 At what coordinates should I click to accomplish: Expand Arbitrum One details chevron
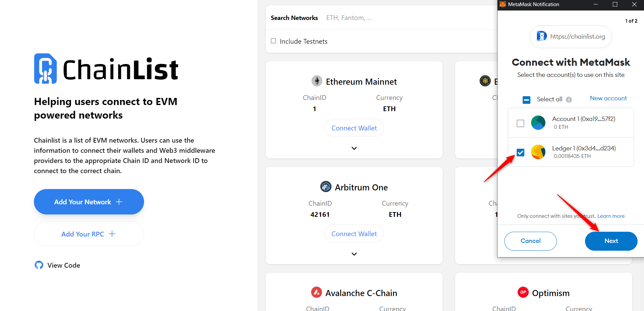(354, 254)
